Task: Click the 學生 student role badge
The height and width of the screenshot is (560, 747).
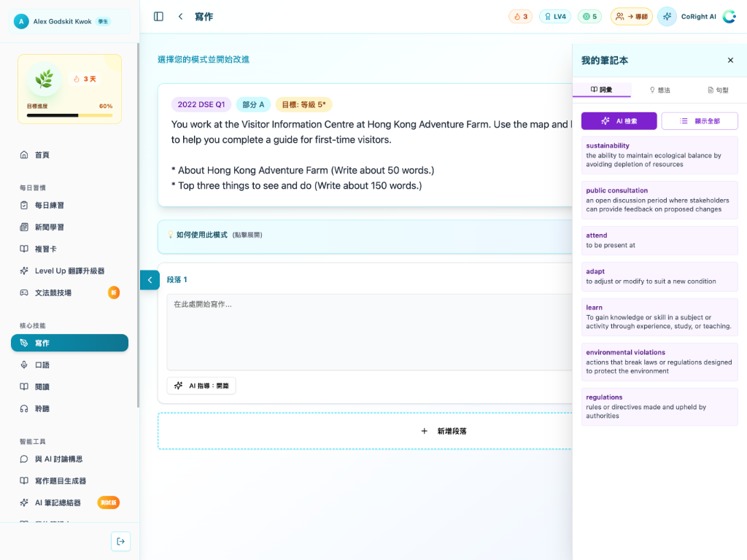Action: 103,21
